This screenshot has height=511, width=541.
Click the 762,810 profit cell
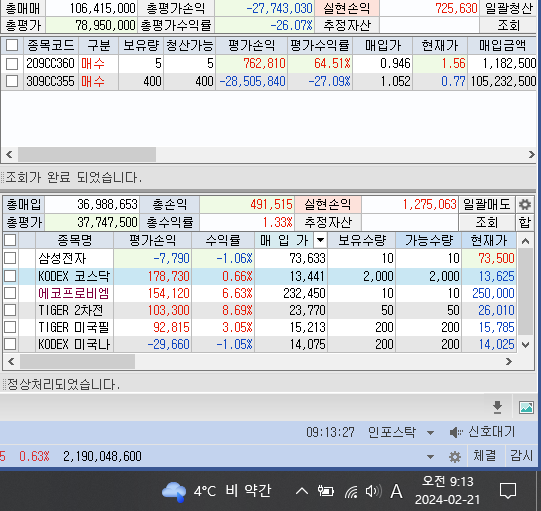pos(252,63)
